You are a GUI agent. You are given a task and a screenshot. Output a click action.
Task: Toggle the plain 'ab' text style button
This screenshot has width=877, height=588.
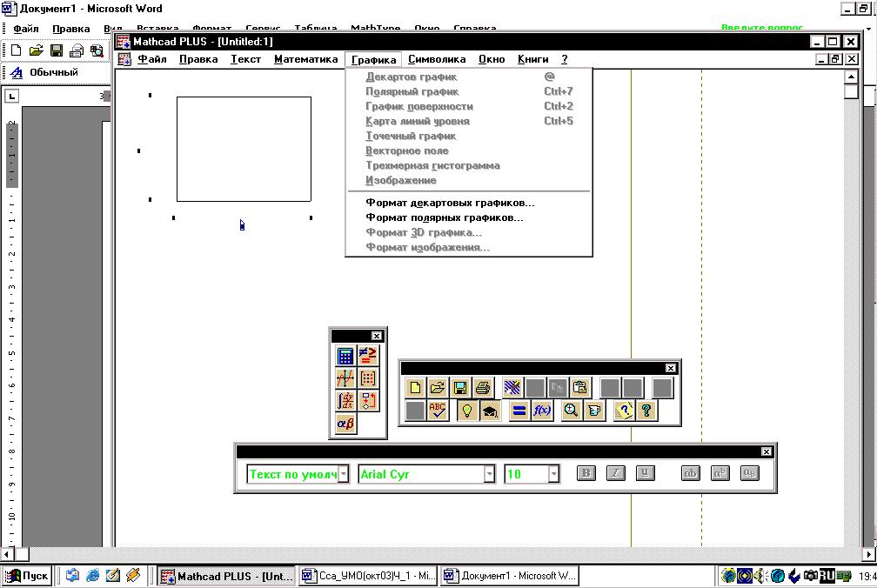pos(690,473)
